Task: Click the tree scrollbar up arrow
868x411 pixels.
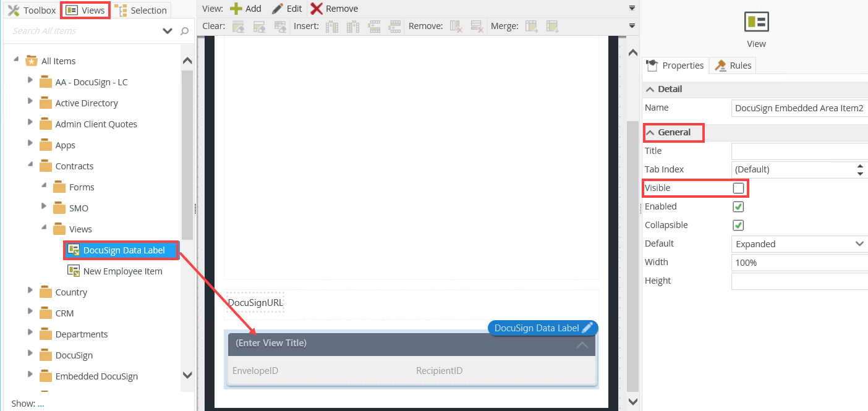Action: coord(187,61)
